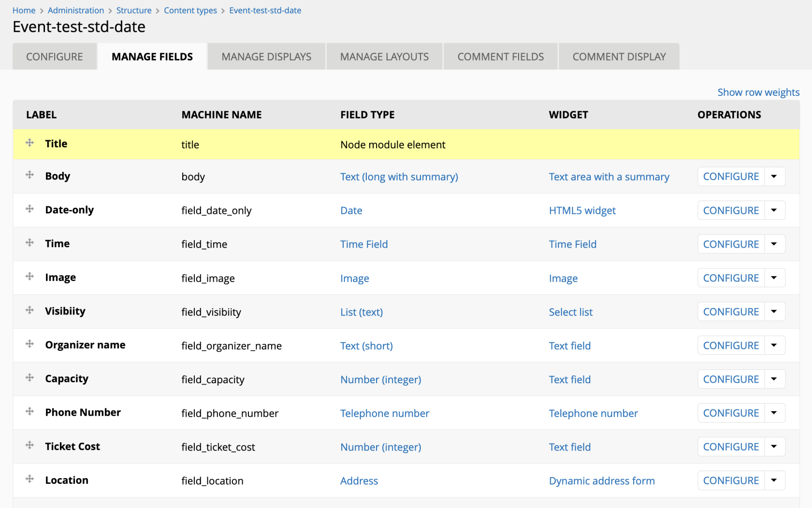Expand operations dropdown for Capacity field

coord(774,379)
